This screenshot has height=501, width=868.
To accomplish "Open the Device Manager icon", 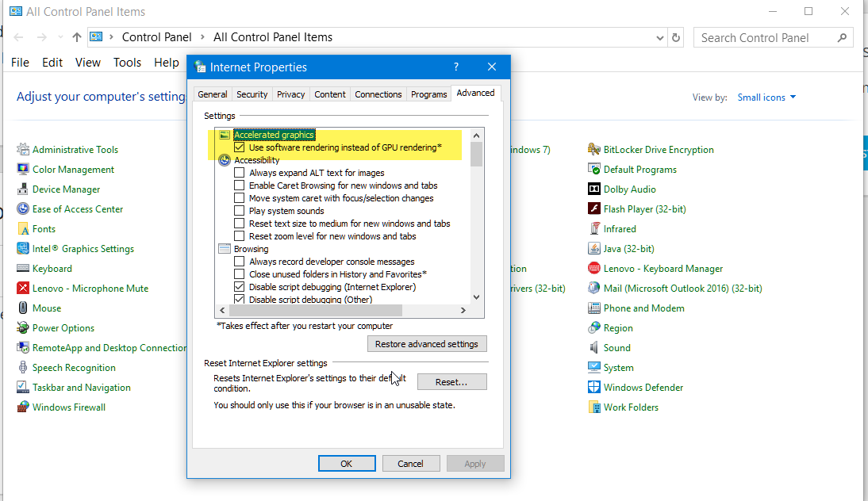I will (x=23, y=189).
